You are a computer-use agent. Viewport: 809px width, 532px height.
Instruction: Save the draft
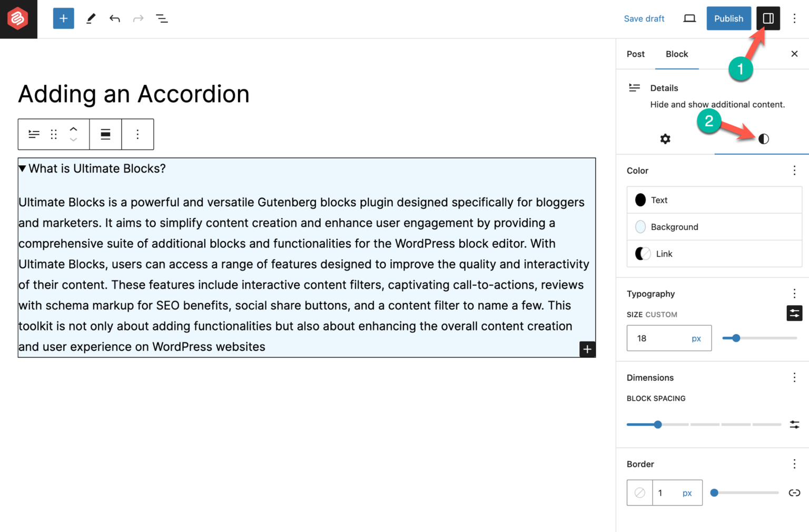coord(644,18)
